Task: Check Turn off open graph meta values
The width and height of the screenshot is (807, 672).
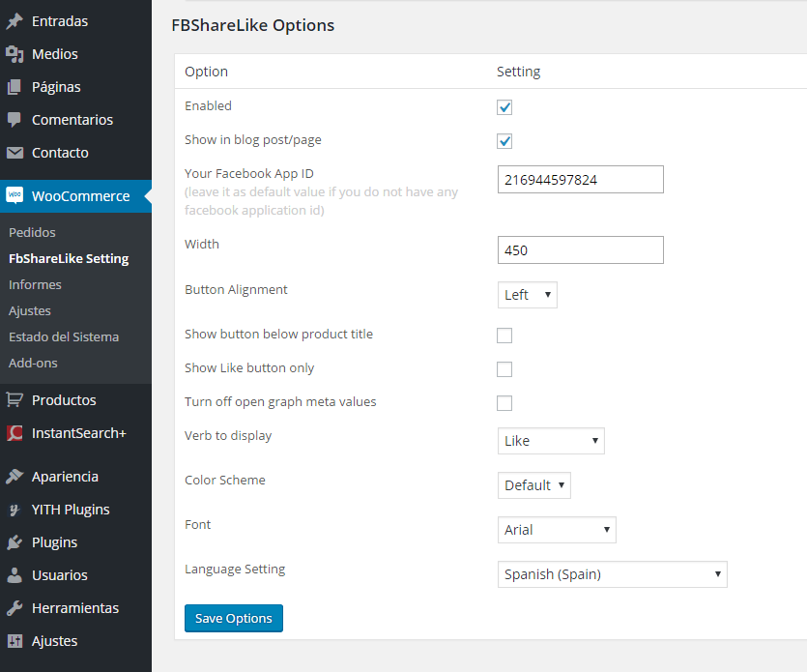Action: tap(504, 403)
